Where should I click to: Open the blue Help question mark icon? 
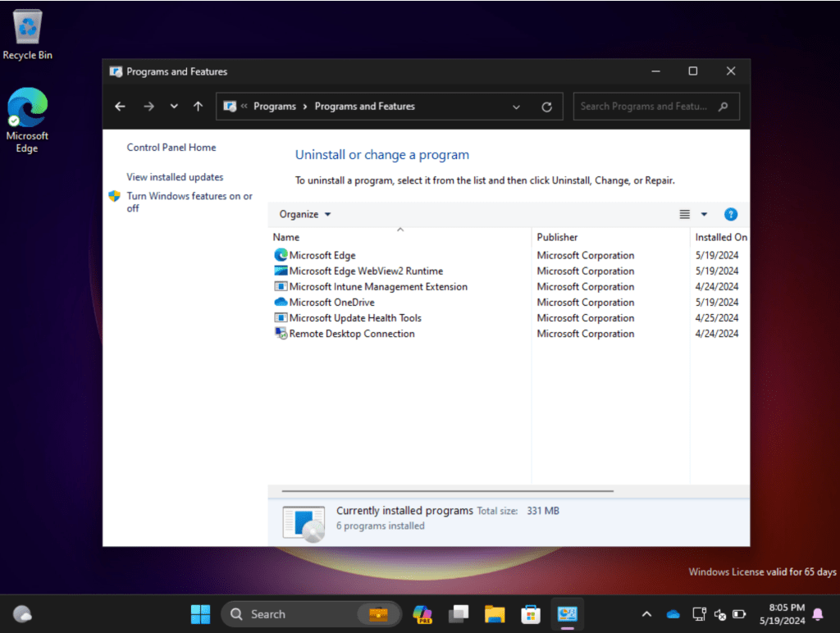730,214
